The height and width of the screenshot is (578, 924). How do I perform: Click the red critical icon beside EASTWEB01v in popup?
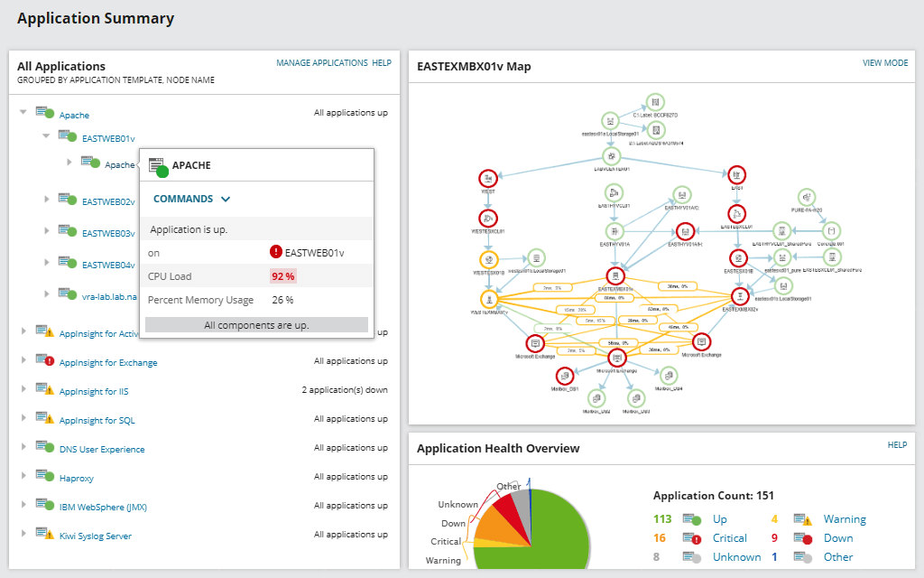click(276, 253)
